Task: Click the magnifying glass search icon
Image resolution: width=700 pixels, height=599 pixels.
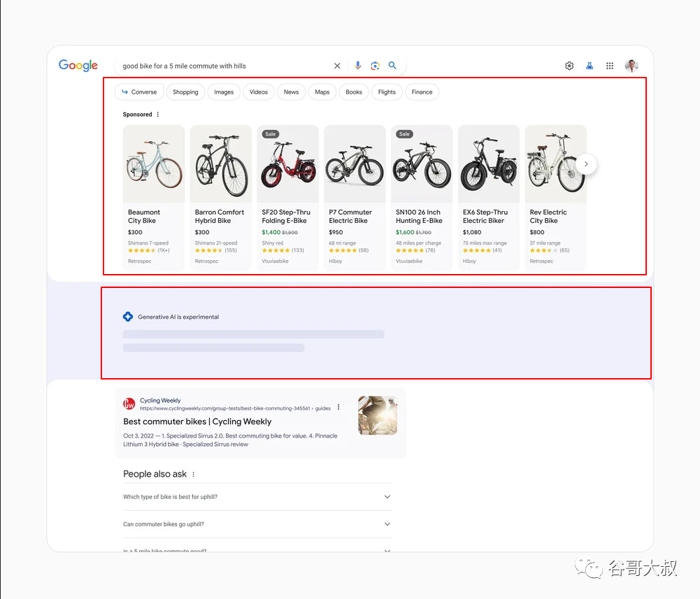Action: coord(392,65)
